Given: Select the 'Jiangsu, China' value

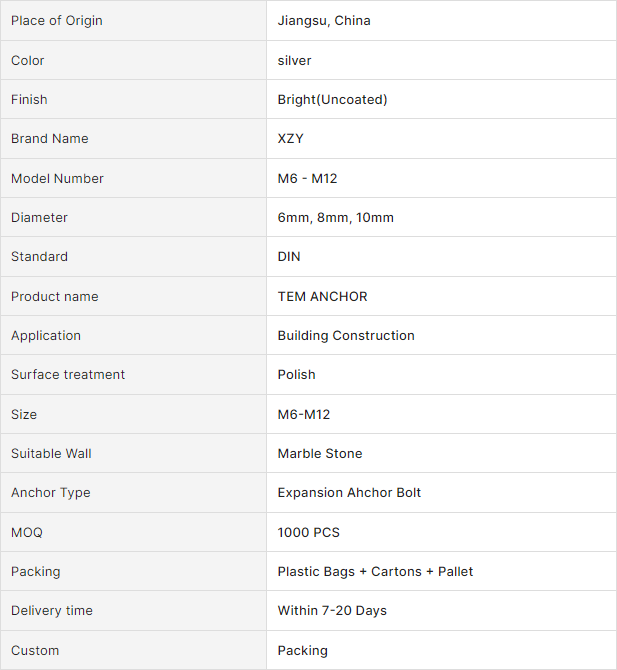Looking at the screenshot, I should [x=324, y=21].
